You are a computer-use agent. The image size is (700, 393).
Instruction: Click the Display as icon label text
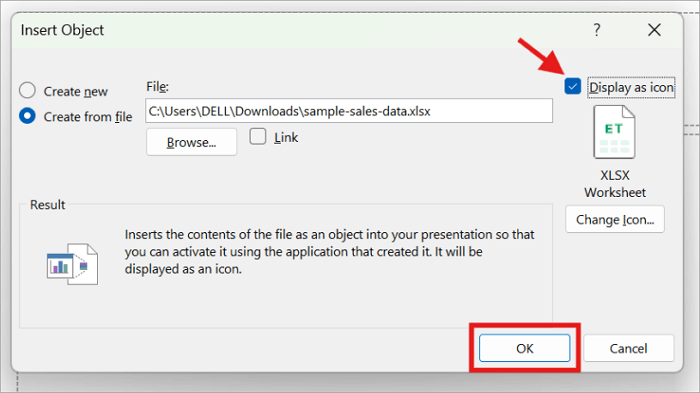coord(631,88)
